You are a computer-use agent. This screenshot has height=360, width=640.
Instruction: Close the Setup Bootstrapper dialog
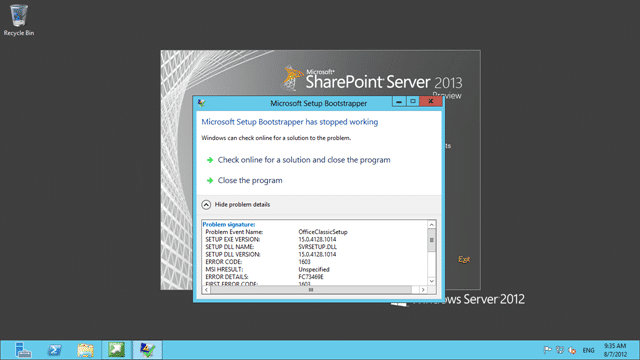431,101
